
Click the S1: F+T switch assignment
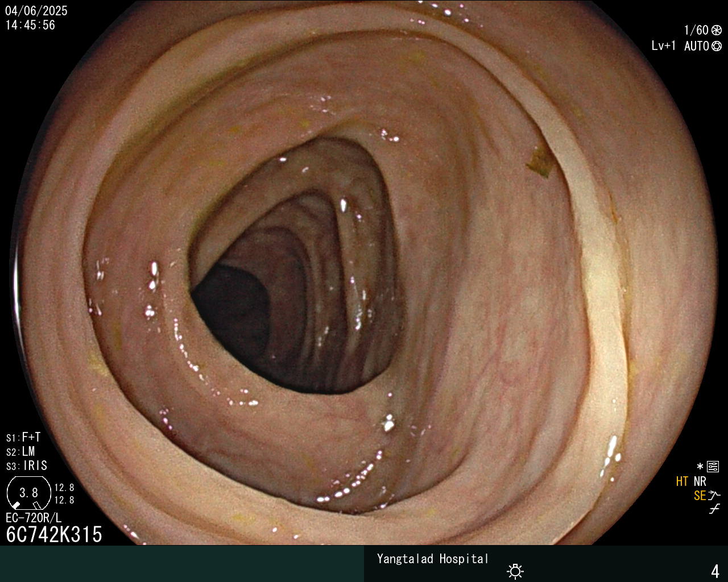[23, 437]
